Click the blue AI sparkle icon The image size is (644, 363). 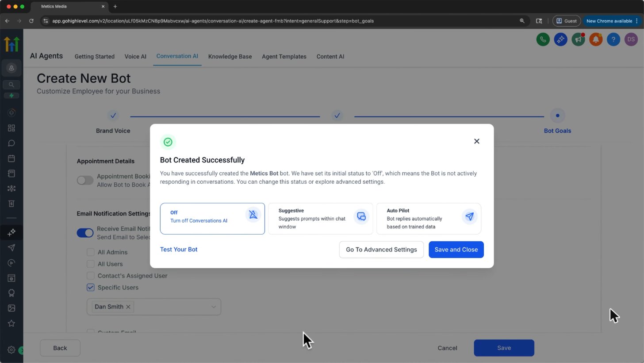pyautogui.click(x=560, y=39)
